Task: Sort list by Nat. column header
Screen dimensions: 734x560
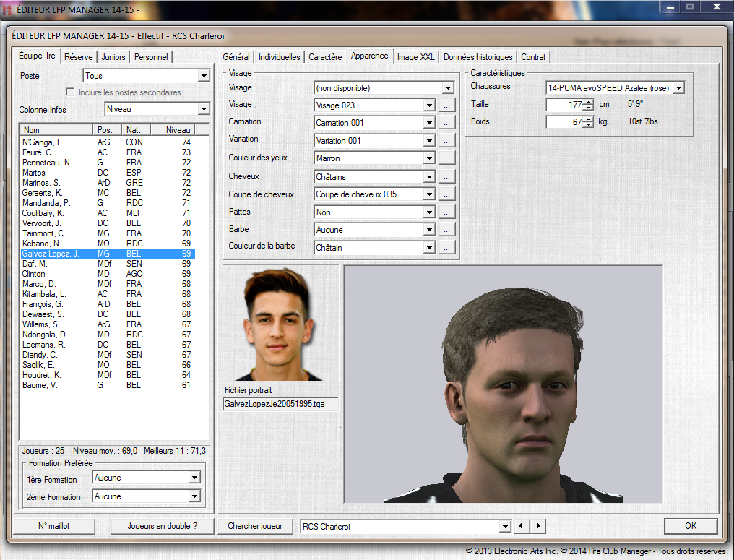Action: pos(137,129)
